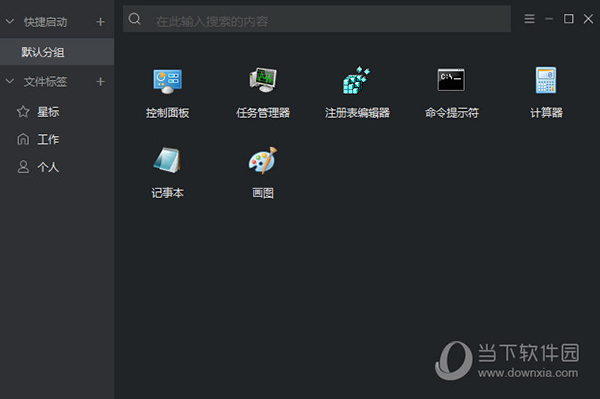Open the 注册表编辑器 icon
Screen dimensions: 600x399
[x=357, y=80]
